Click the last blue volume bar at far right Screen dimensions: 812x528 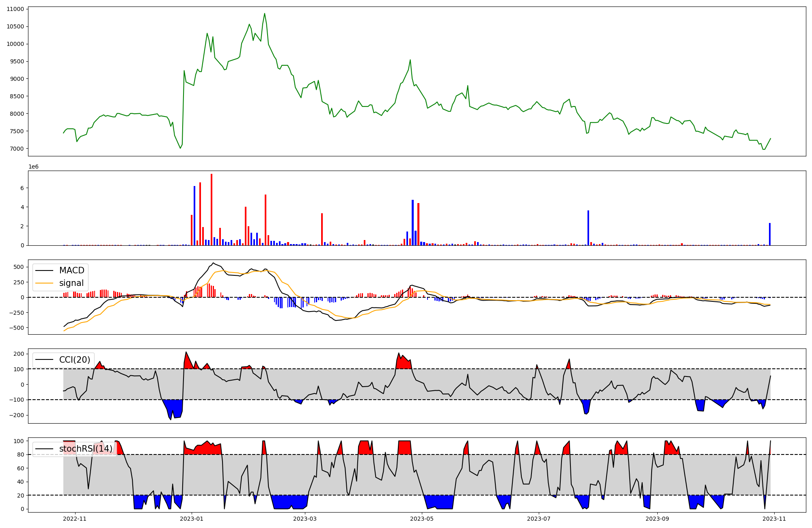[769, 234]
